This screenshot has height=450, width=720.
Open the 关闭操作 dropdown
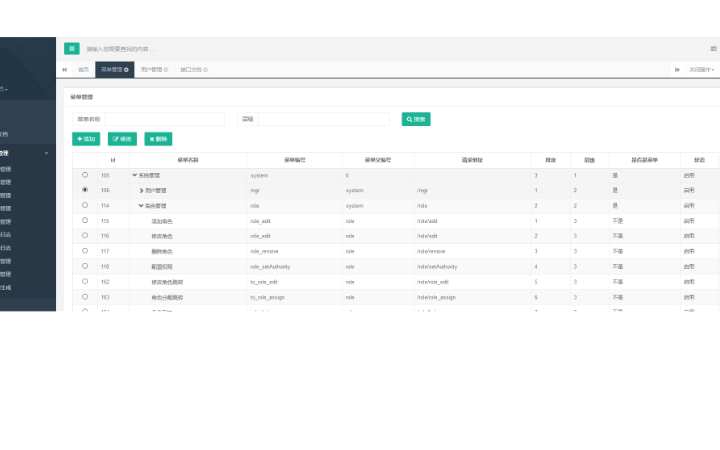pyautogui.click(x=702, y=70)
